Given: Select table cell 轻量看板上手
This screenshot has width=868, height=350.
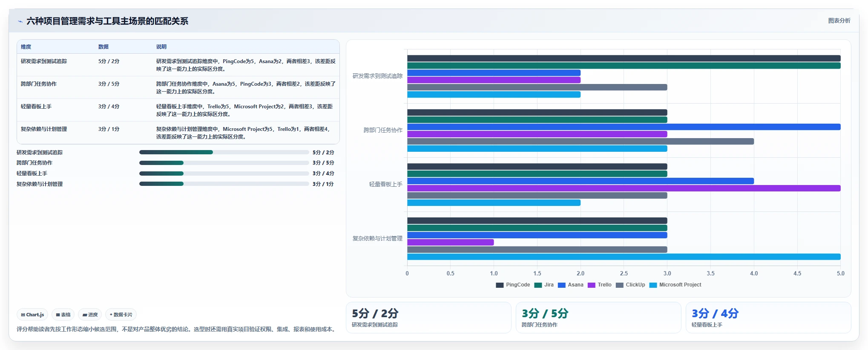Looking at the screenshot, I should click(36, 107).
